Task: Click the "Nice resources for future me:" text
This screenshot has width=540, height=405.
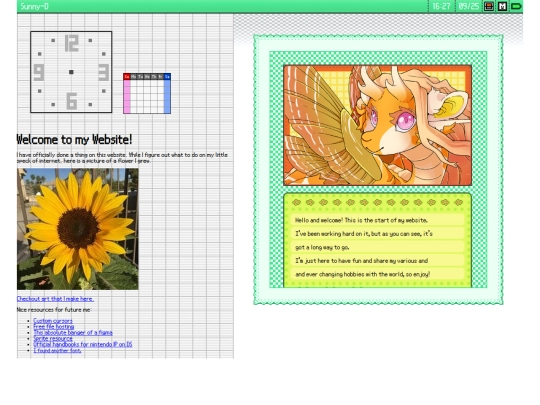Action: pyautogui.click(x=54, y=310)
